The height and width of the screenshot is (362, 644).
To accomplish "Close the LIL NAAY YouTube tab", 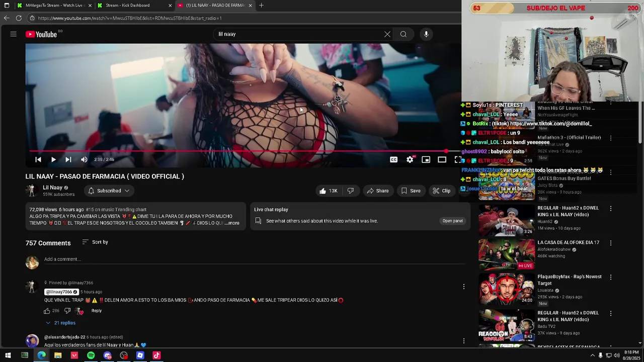I will point(250,6).
